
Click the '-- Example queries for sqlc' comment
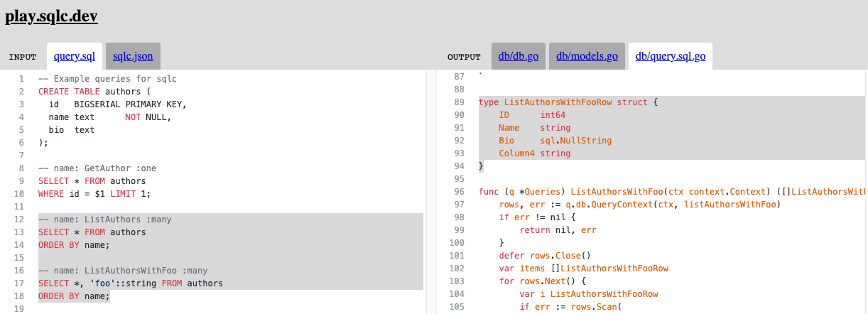107,79
